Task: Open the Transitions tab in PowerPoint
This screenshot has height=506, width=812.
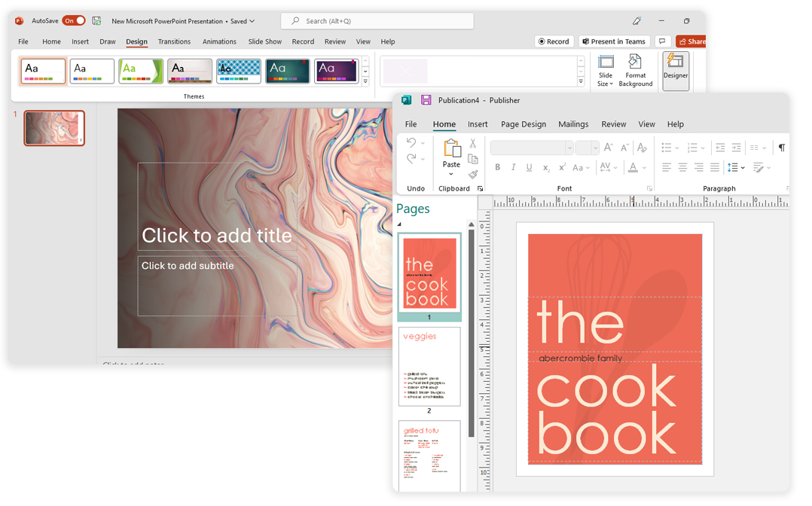Action: [x=174, y=41]
